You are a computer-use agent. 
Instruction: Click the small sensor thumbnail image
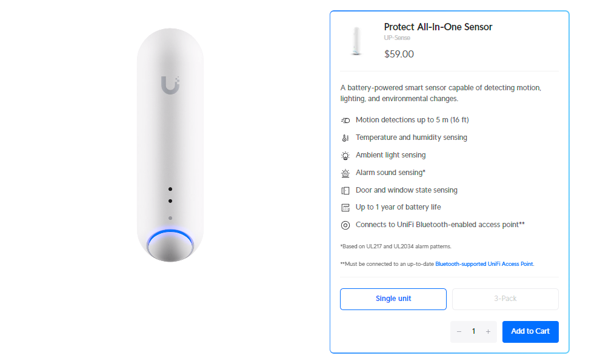click(356, 41)
